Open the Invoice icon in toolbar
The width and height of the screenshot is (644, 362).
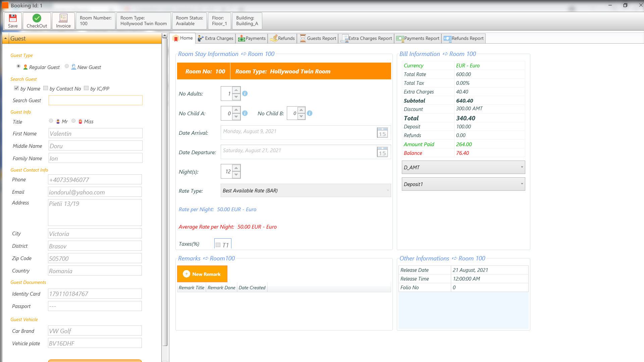pyautogui.click(x=63, y=18)
